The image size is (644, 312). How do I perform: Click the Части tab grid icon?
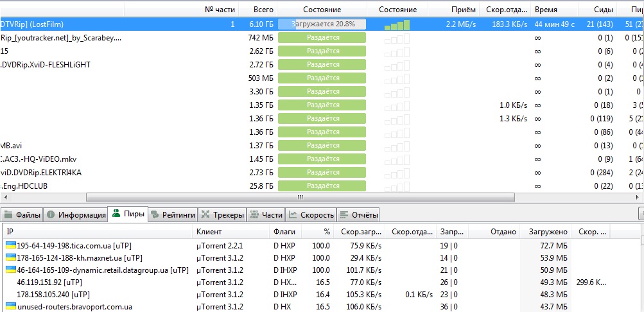(255, 215)
